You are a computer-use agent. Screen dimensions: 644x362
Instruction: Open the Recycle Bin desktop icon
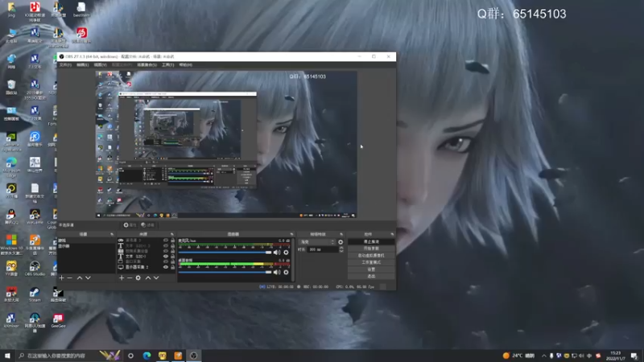(x=11, y=87)
